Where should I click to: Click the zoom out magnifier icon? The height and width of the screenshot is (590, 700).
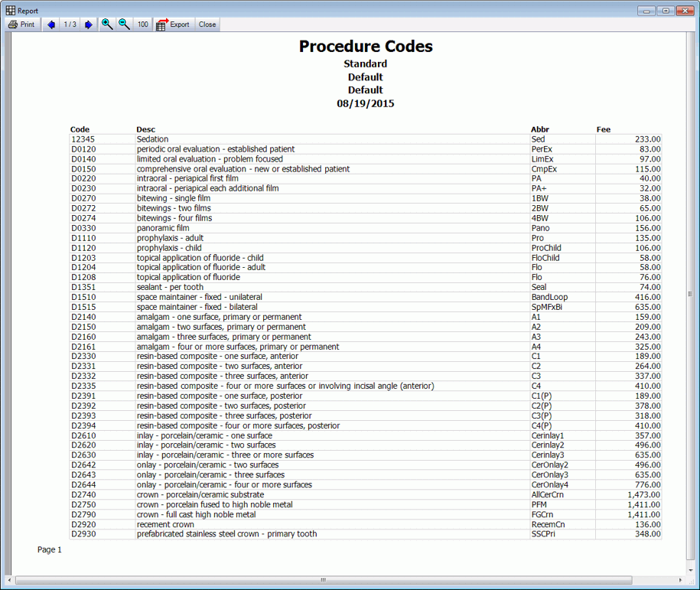[124, 24]
